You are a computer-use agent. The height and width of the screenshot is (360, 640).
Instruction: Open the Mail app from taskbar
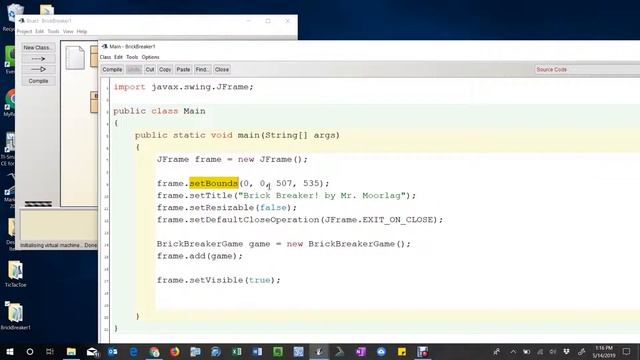coord(92,351)
